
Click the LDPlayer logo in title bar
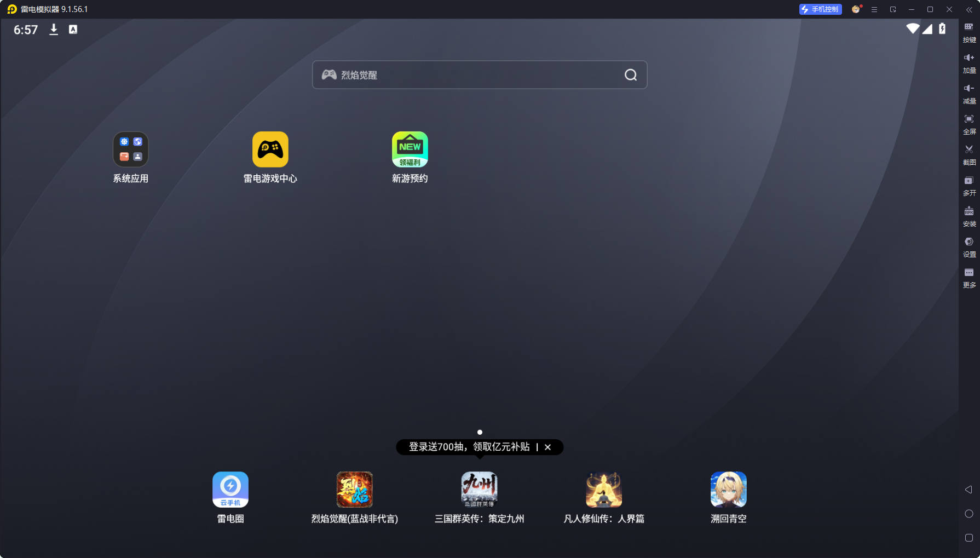pyautogui.click(x=12, y=9)
